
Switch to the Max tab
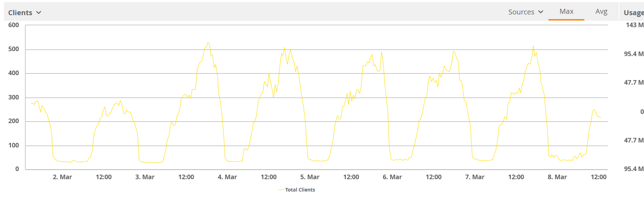tap(566, 12)
